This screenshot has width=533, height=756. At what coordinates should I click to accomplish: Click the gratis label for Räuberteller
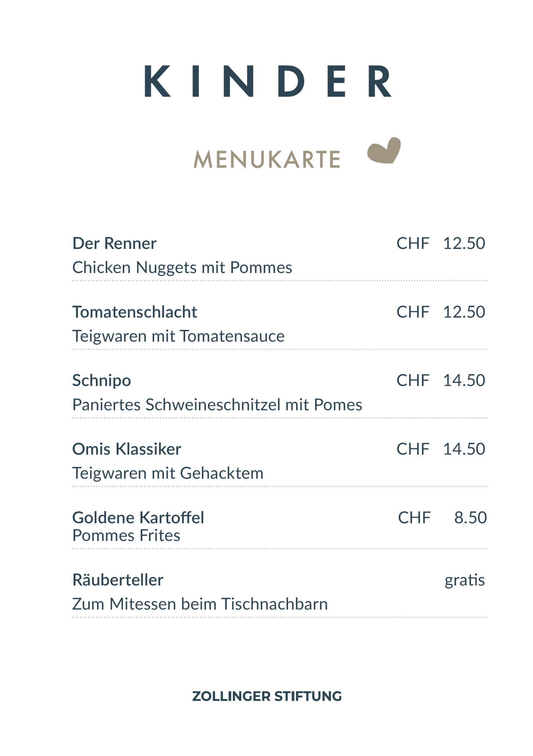[x=464, y=580]
